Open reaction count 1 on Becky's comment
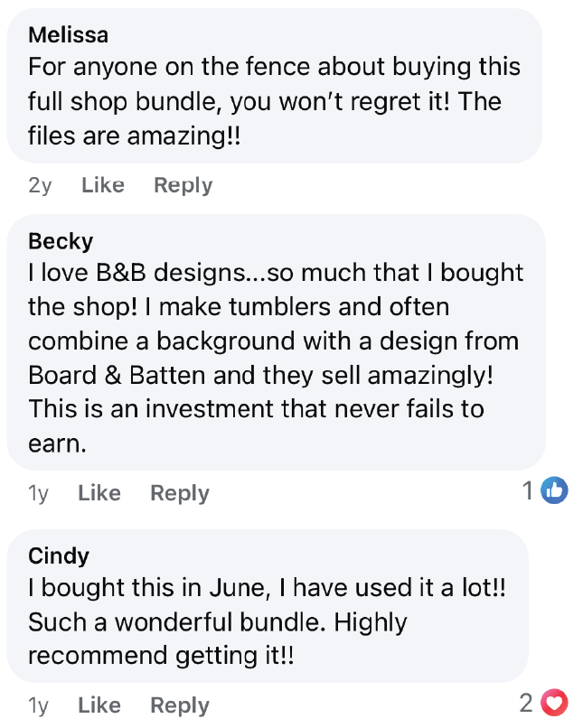Viewport: 583px width, 728px height. (528, 490)
